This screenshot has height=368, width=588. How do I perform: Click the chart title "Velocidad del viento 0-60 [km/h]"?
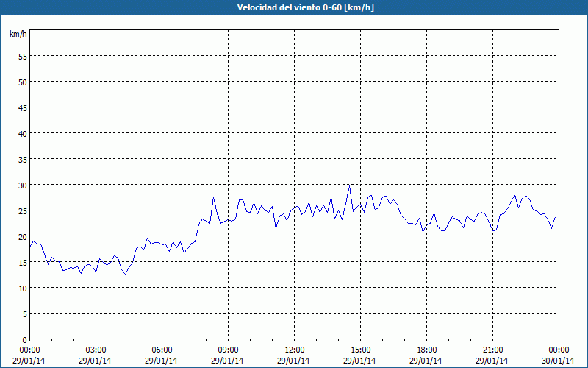[x=305, y=7]
